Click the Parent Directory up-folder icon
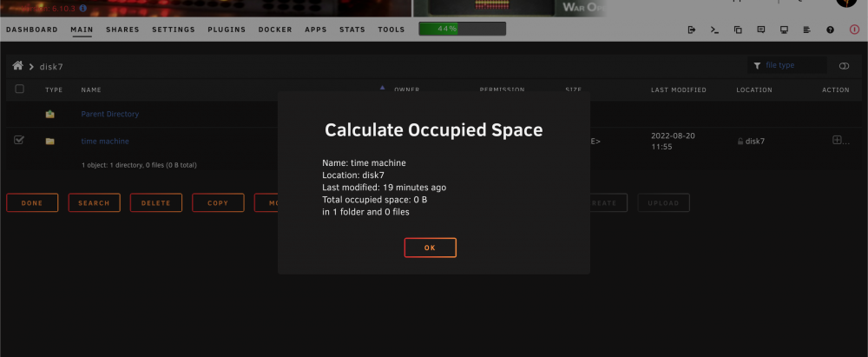 [x=49, y=114]
